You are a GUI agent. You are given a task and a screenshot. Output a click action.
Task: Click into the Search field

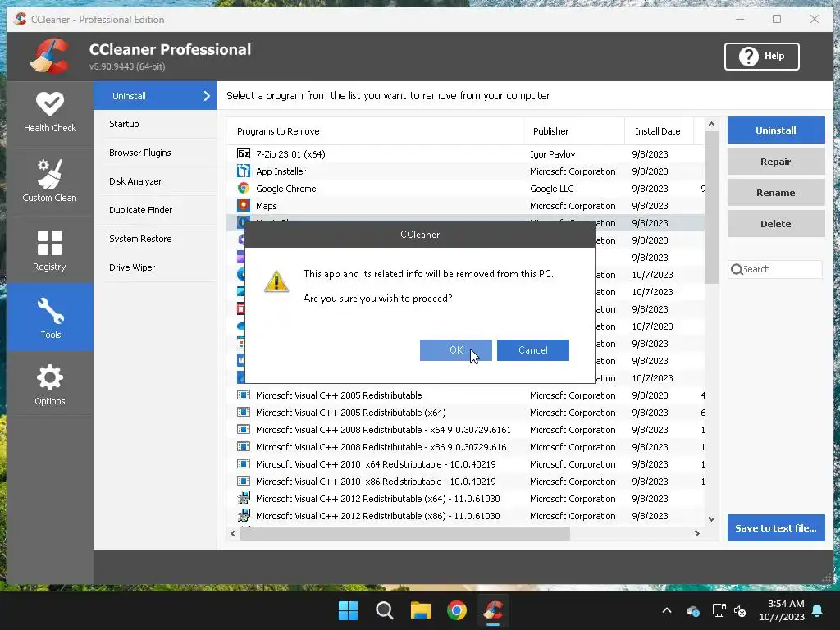(x=774, y=269)
